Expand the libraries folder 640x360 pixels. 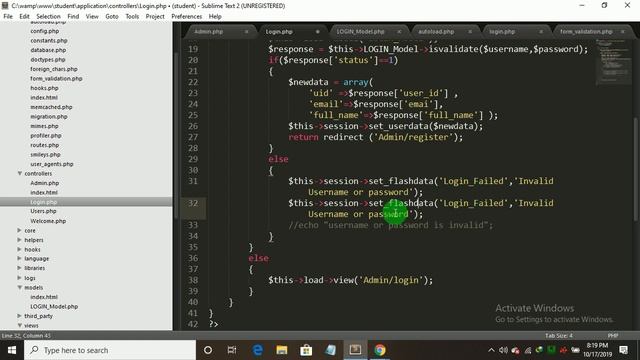[x=19, y=268]
